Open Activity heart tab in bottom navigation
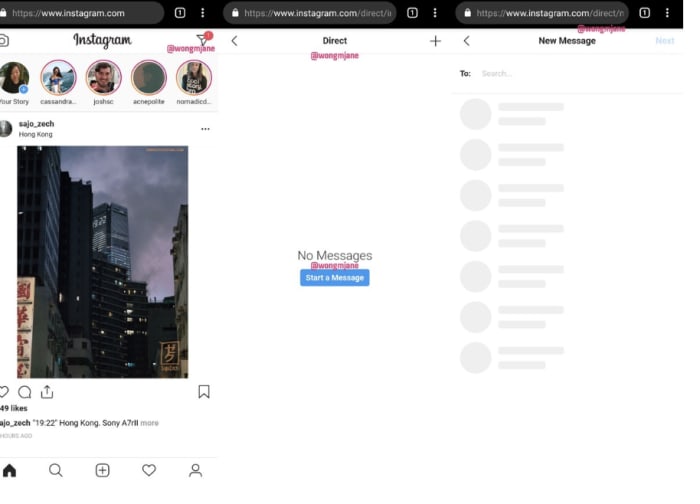This screenshot has height=504, width=700. click(x=149, y=470)
